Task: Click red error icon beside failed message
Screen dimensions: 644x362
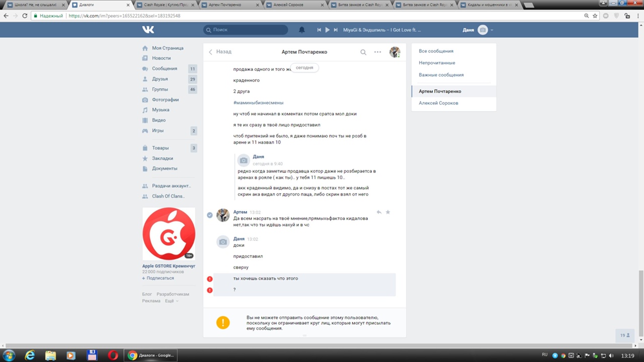Action: [210, 279]
